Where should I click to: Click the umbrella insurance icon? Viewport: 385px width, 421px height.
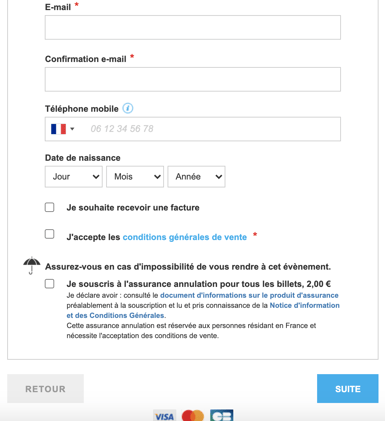click(x=31, y=265)
